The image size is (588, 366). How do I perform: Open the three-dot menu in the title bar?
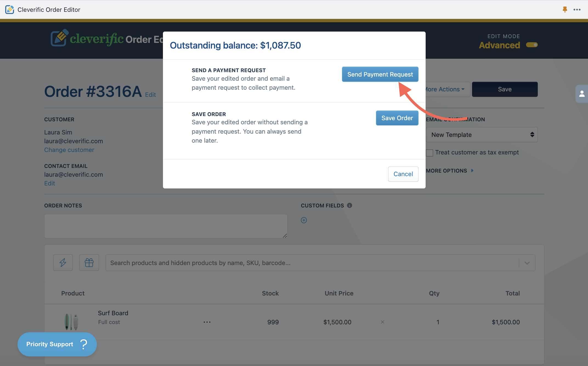click(577, 10)
